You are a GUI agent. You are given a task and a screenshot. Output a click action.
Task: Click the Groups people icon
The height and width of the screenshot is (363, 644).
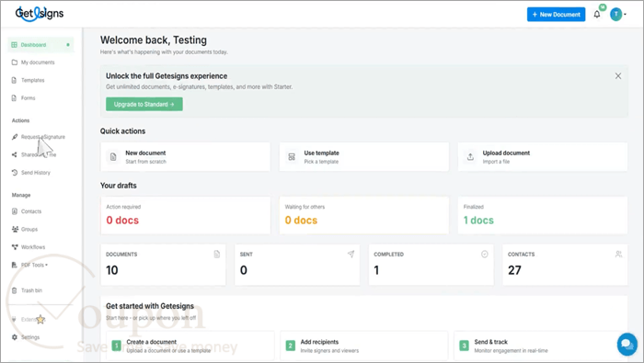click(x=15, y=229)
